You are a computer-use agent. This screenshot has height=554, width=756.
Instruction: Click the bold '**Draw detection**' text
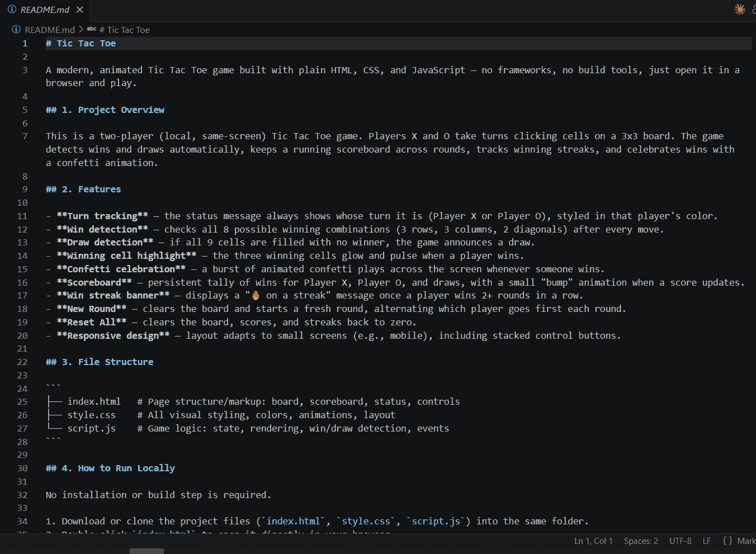(x=105, y=243)
